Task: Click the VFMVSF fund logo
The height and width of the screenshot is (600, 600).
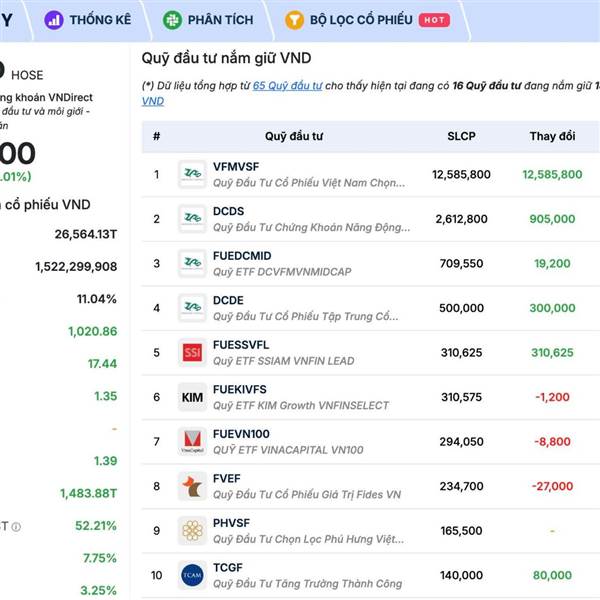Action: tap(192, 174)
